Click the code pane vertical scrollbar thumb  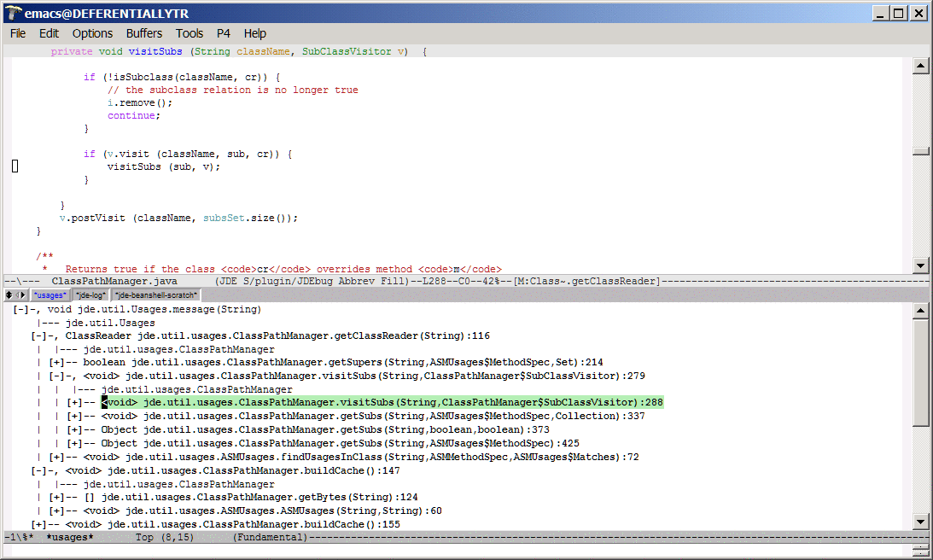[920, 151]
